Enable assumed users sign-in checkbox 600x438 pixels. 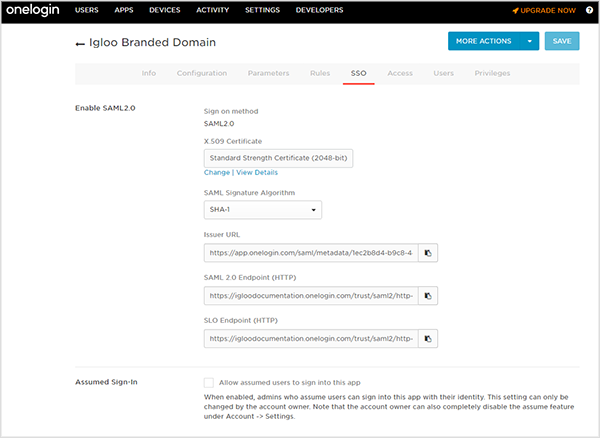point(208,383)
